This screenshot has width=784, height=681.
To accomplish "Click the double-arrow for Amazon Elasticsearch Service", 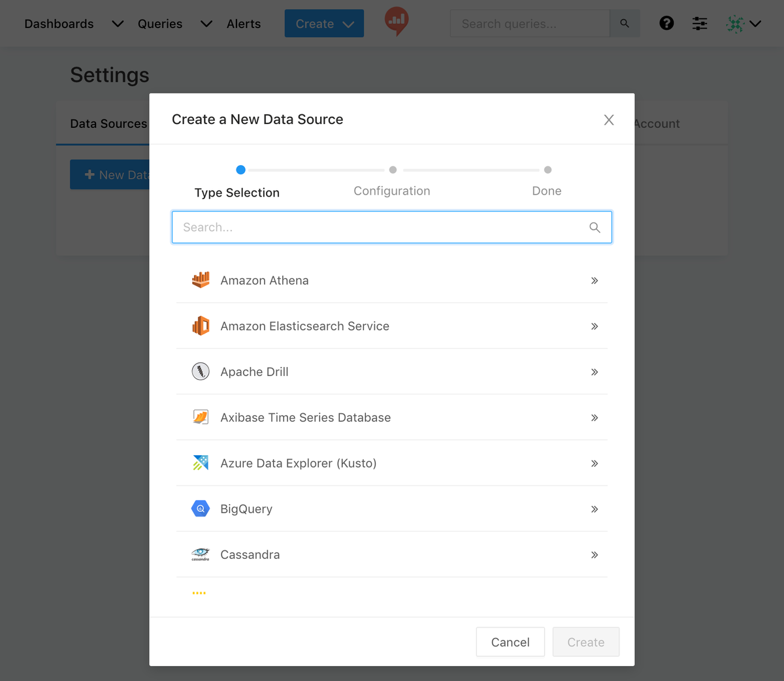I will (x=595, y=326).
